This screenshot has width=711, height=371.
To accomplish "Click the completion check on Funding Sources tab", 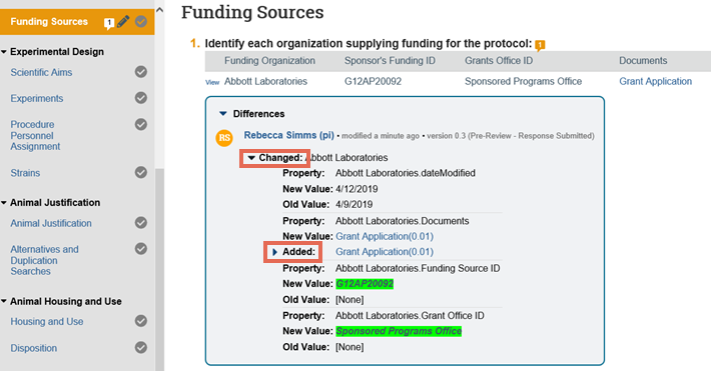I will coord(141,21).
